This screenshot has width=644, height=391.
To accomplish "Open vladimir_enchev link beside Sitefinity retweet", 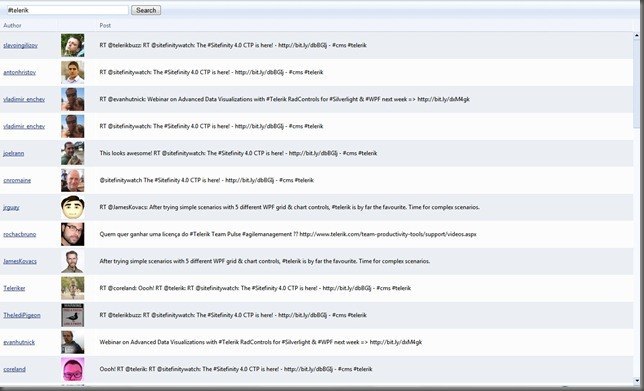I will pos(24,126).
